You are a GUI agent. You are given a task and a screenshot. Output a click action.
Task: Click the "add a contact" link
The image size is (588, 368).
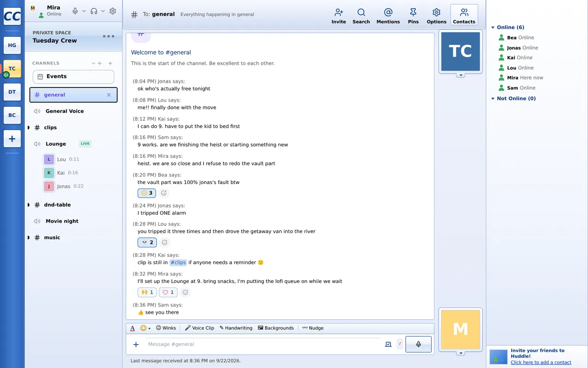point(541,362)
